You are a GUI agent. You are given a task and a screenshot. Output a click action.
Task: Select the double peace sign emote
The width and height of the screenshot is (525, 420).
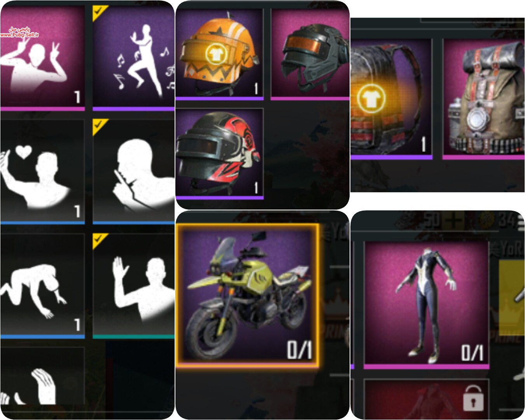[42, 58]
